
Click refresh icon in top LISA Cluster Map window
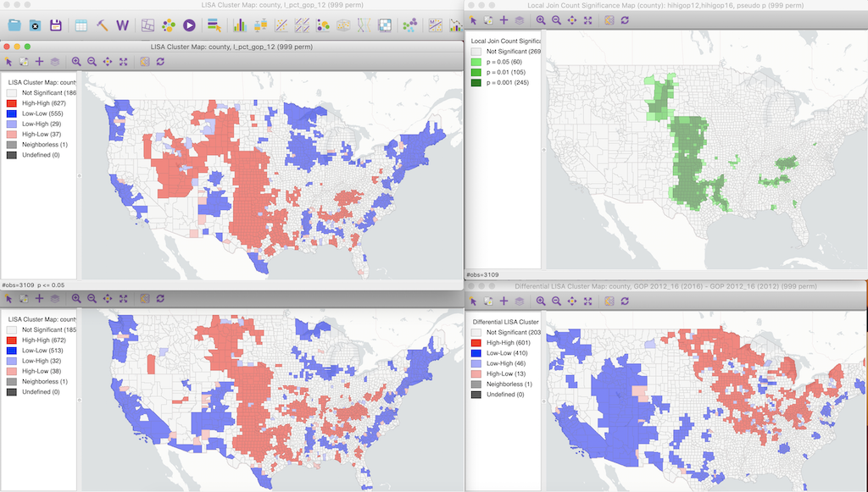(x=159, y=61)
